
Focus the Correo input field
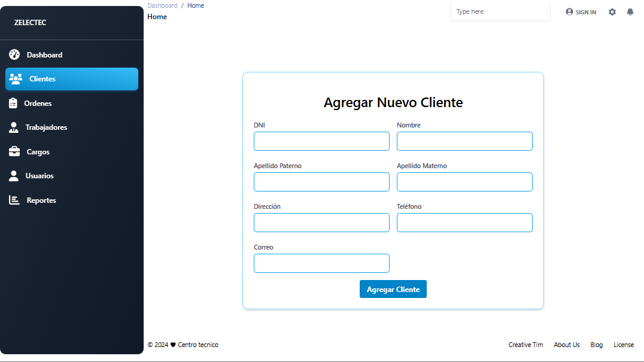[321, 263]
